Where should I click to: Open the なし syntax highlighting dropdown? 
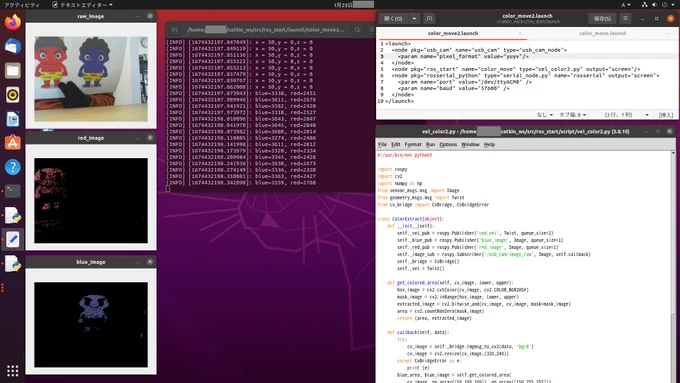(x=545, y=115)
